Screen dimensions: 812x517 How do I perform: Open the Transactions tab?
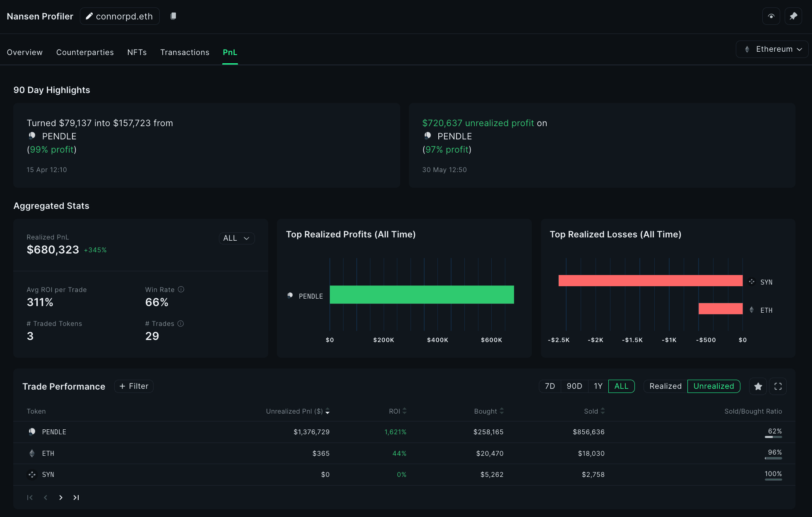pos(185,53)
